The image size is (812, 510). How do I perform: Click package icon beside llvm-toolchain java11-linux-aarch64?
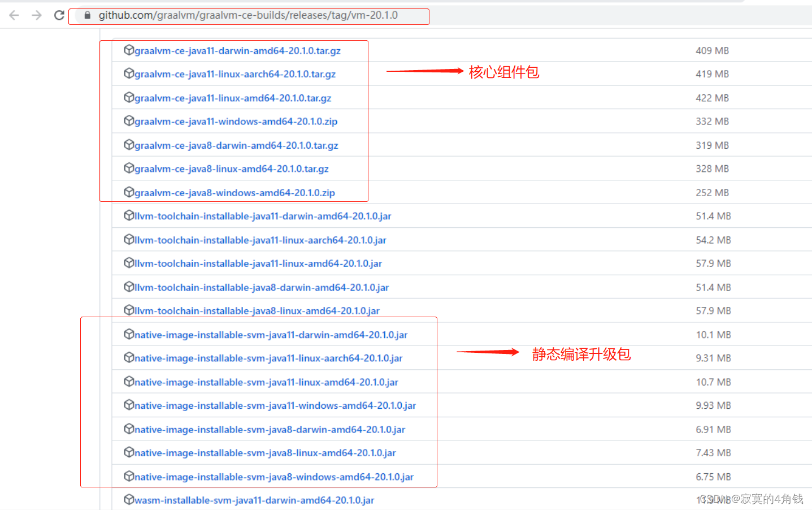click(129, 240)
